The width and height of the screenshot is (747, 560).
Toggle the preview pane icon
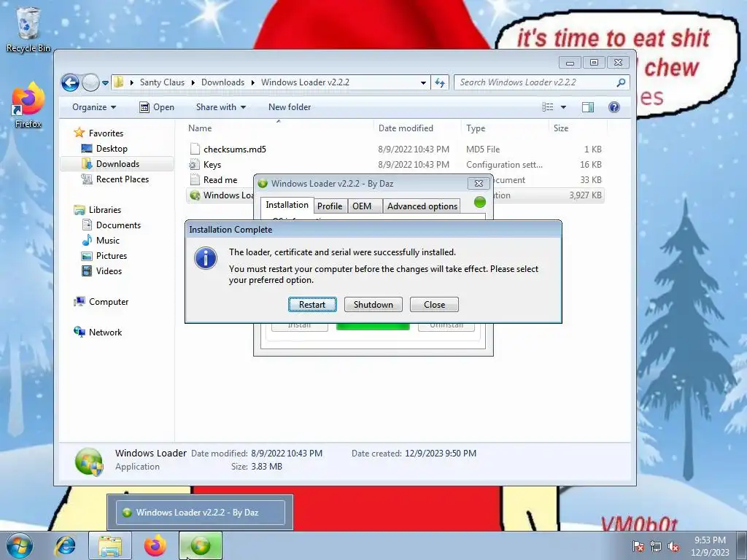point(588,107)
